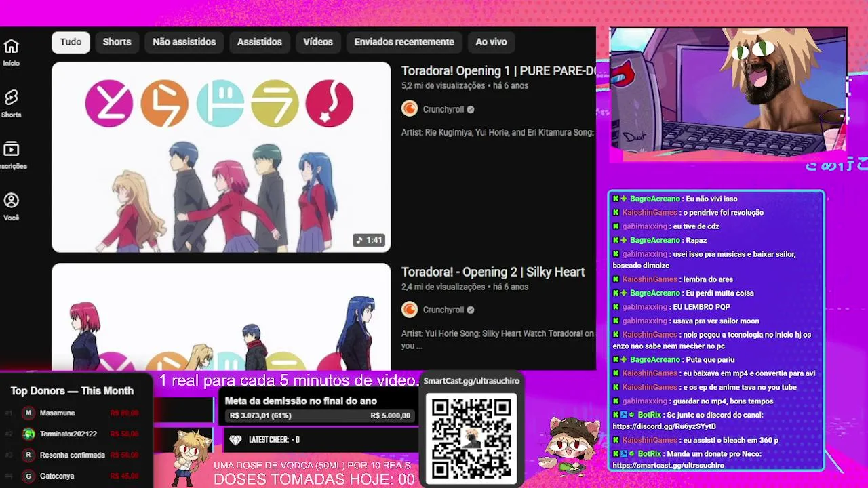Select the Tudo filter chip
This screenshot has width=868, height=488.
(x=71, y=42)
